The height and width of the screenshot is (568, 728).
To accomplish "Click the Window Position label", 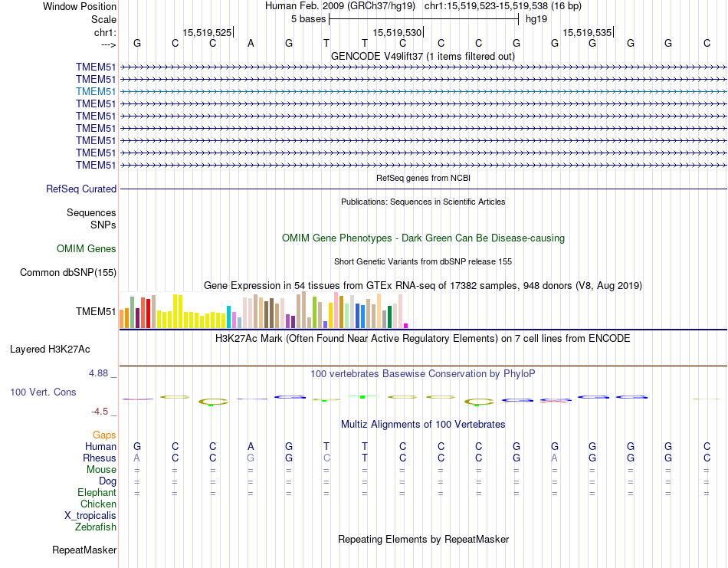I will [x=80, y=6].
